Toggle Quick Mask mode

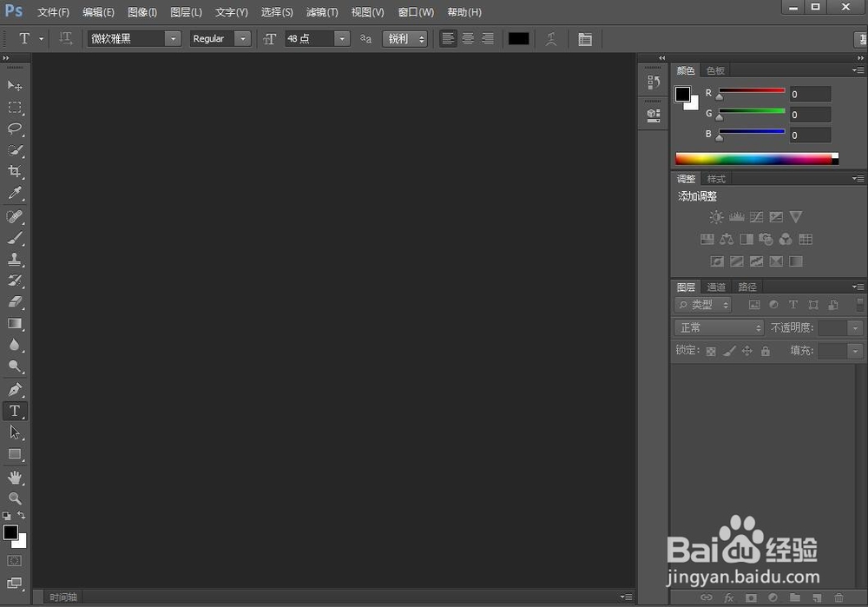[15, 561]
